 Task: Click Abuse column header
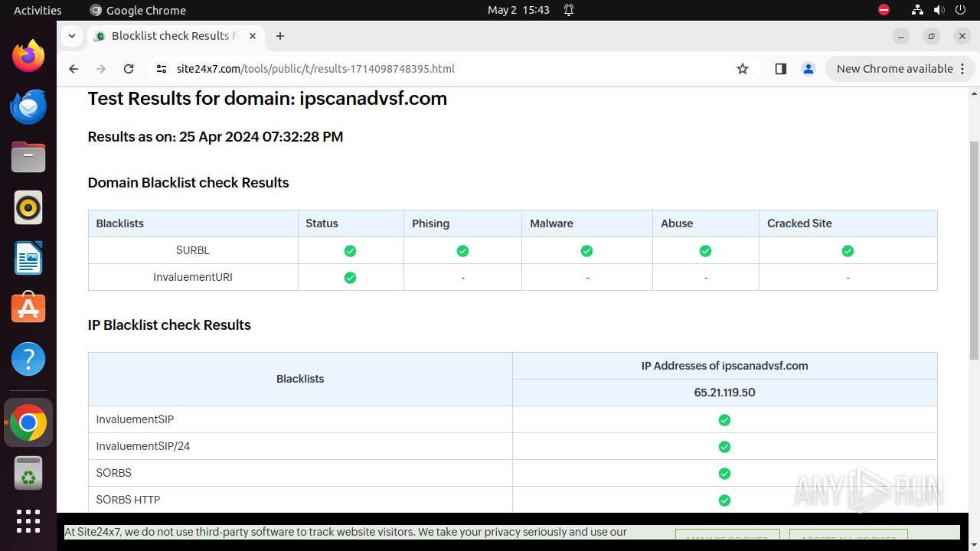tap(705, 223)
